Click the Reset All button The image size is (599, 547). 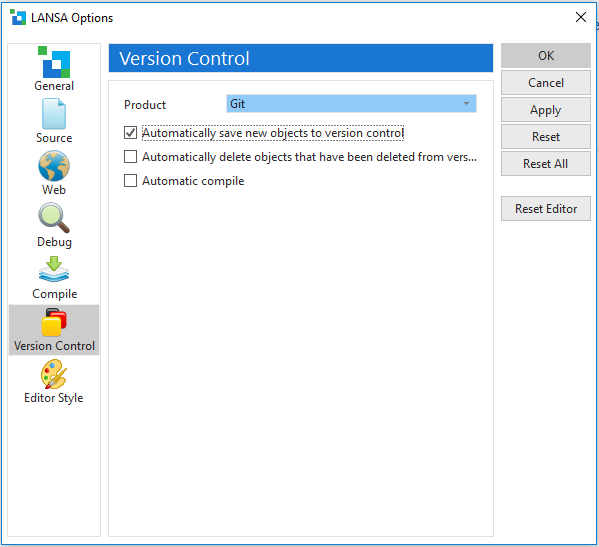(x=546, y=164)
